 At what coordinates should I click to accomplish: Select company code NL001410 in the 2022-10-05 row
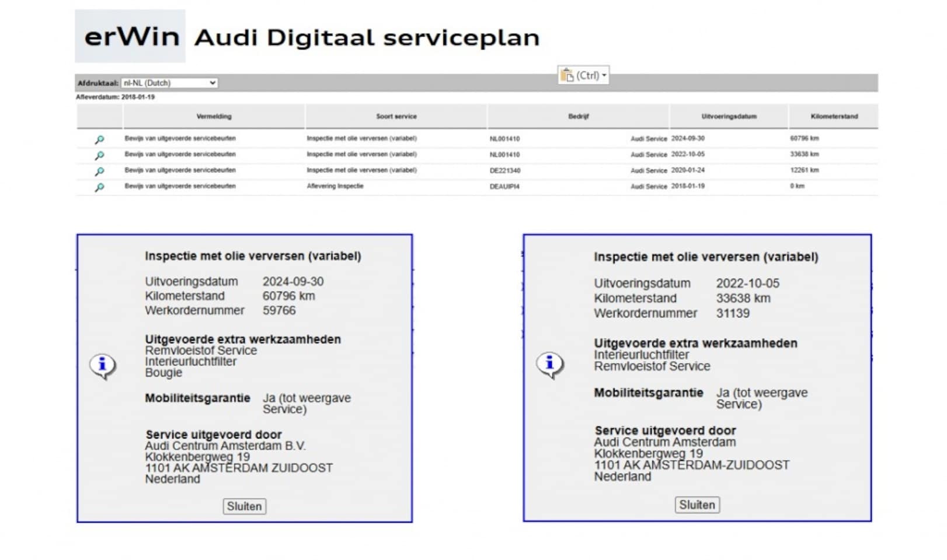pos(504,155)
